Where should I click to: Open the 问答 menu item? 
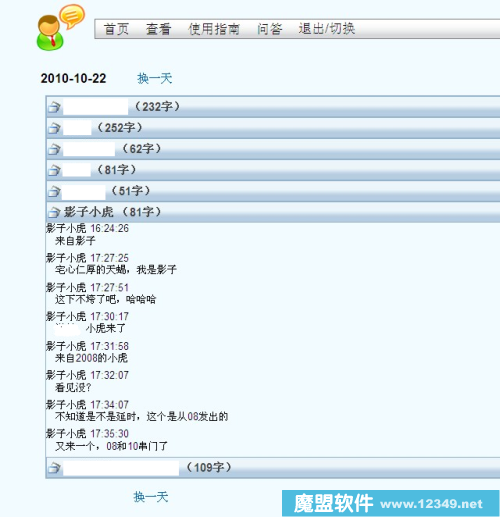270,29
